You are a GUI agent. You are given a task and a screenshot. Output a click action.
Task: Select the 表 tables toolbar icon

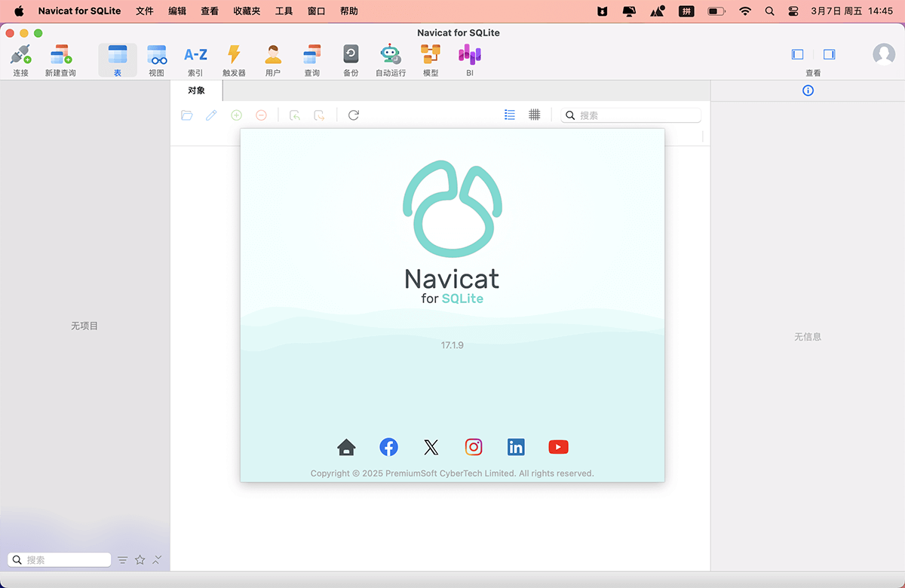point(118,60)
